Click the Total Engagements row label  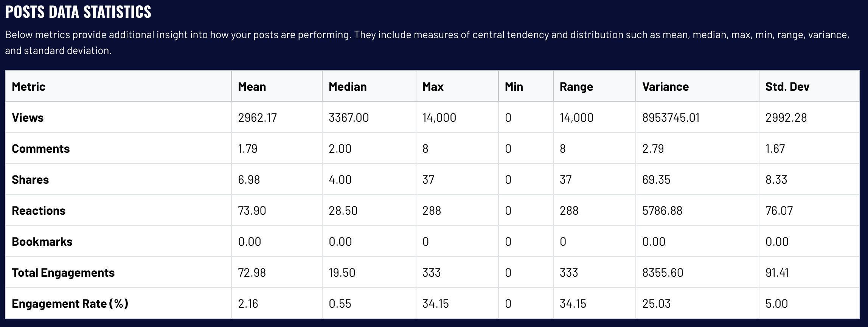pyautogui.click(x=63, y=273)
